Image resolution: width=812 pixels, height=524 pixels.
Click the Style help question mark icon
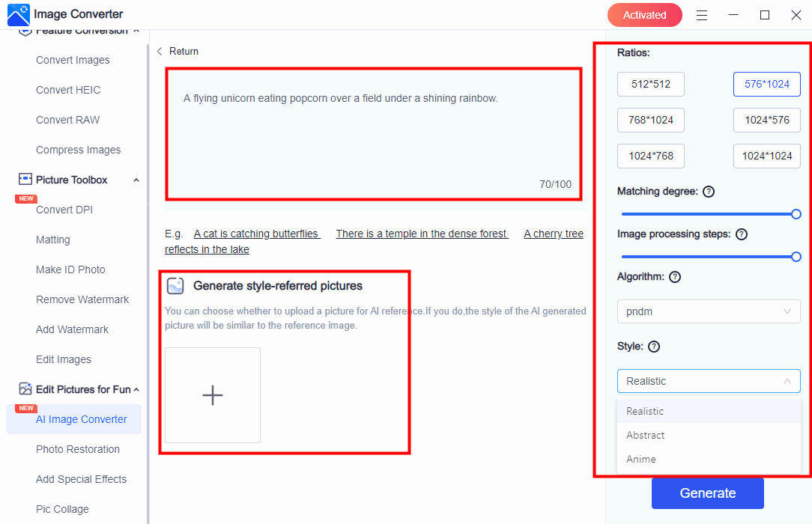[654, 347]
